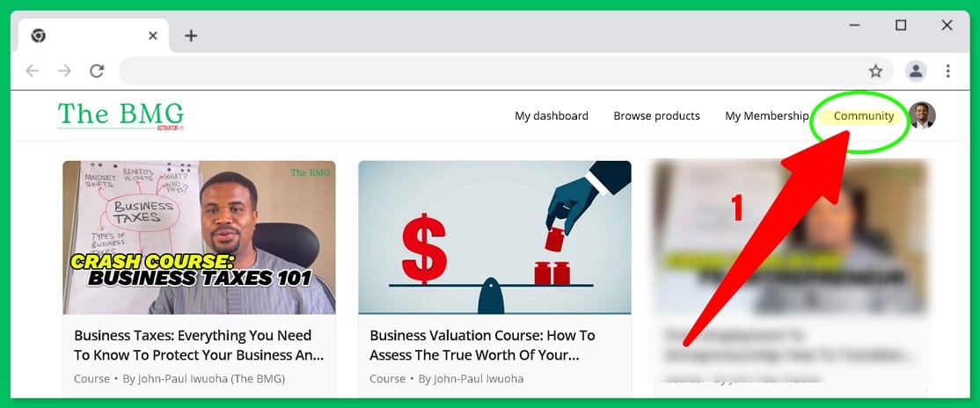
Task: Open the Chrome profile account icon
Action: tap(917, 71)
